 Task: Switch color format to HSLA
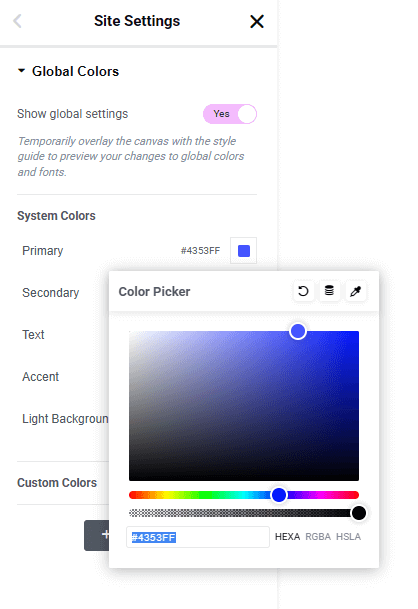tap(348, 537)
